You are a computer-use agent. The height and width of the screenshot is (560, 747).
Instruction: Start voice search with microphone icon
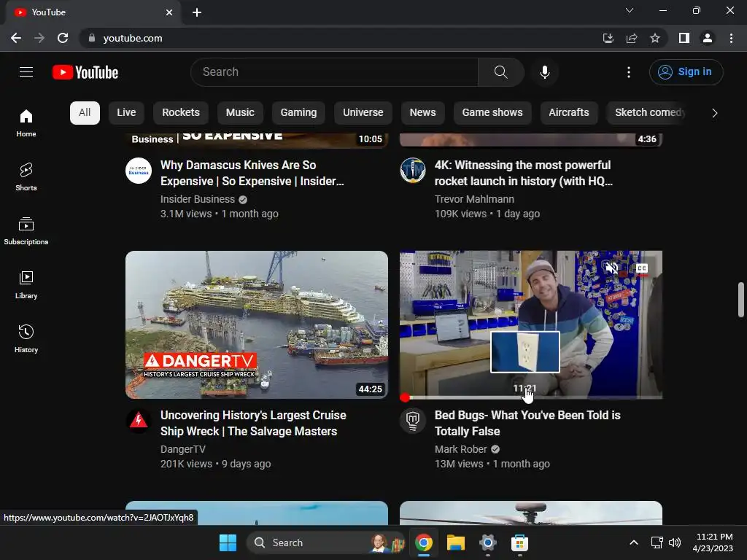(544, 72)
